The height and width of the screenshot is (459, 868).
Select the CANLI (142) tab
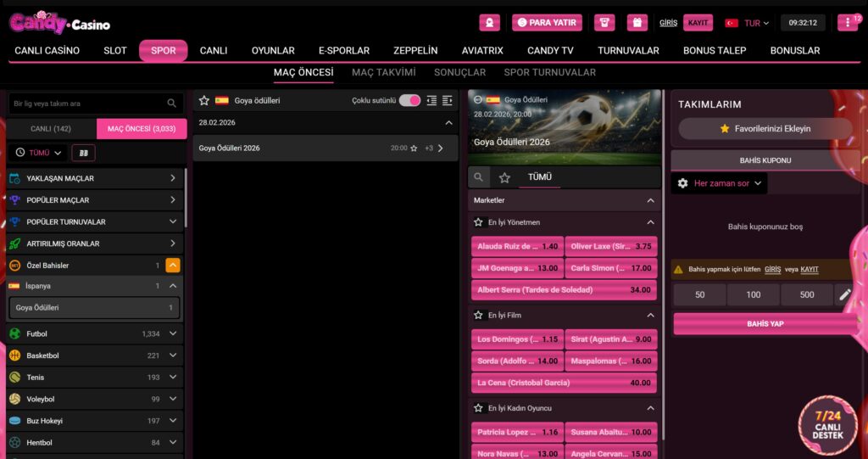coord(51,129)
